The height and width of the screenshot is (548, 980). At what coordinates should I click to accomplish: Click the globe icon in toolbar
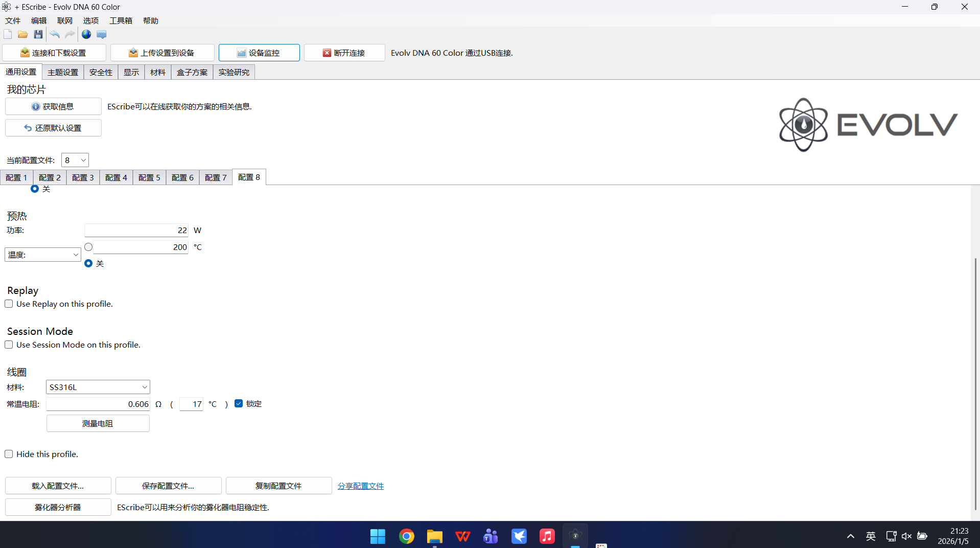86,34
